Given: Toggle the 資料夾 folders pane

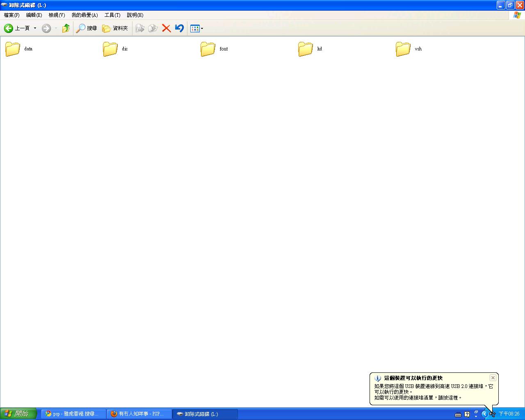Looking at the screenshot, I should click(x=115, y=28).
